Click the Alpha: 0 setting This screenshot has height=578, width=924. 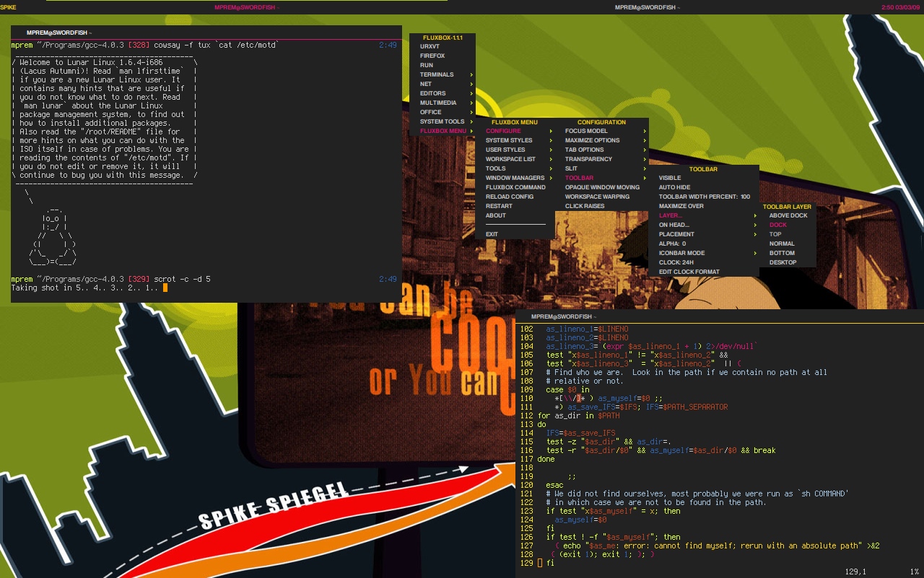(704, 243)
